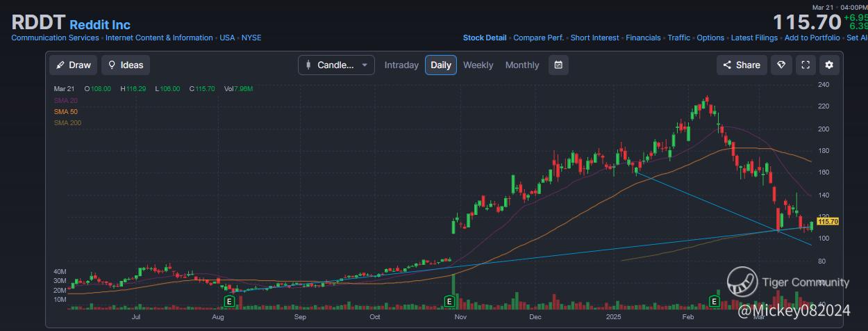
Task: Open the Ideas lightbulb button
Action: coord(126,65)
